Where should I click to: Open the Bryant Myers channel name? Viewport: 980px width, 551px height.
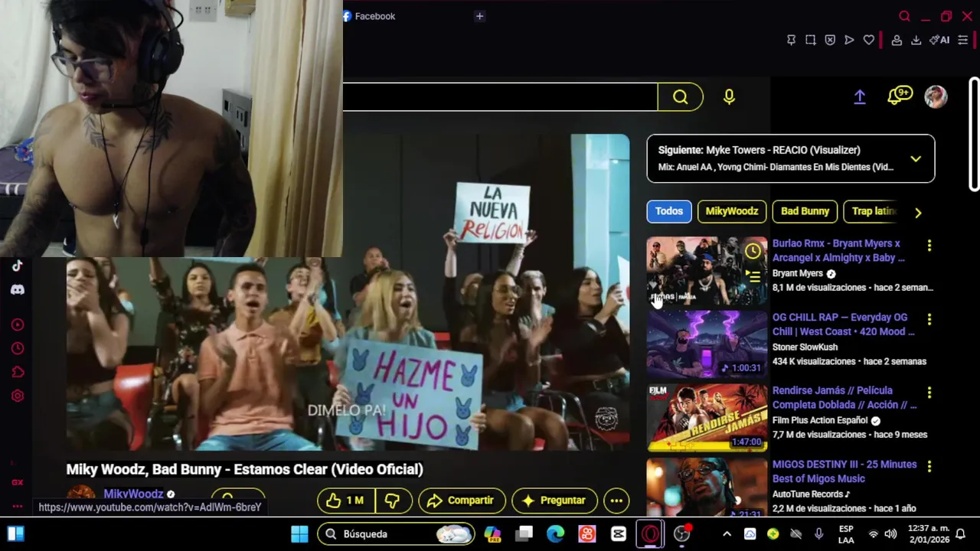pos(797,273)
